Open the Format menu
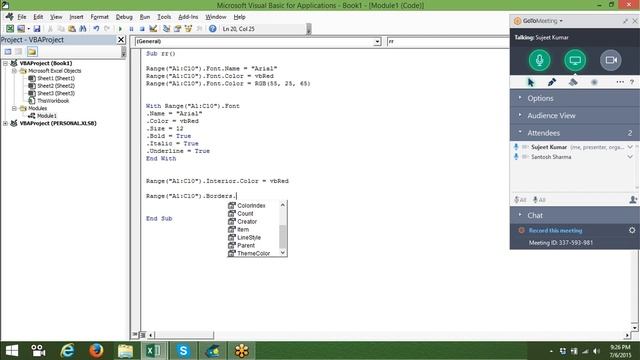The width and height of the screenshot is (640, 360). click(100, 17)
